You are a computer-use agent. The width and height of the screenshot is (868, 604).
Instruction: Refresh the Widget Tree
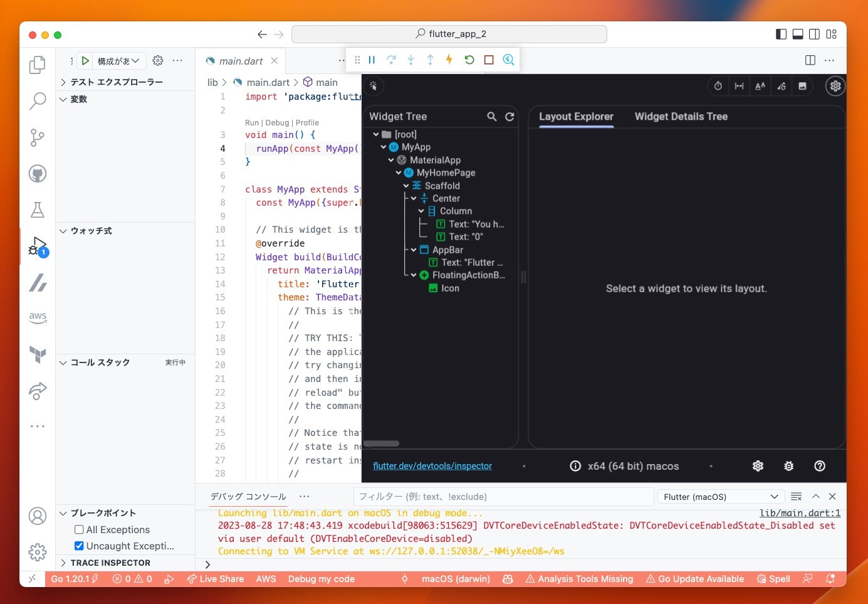510,117
